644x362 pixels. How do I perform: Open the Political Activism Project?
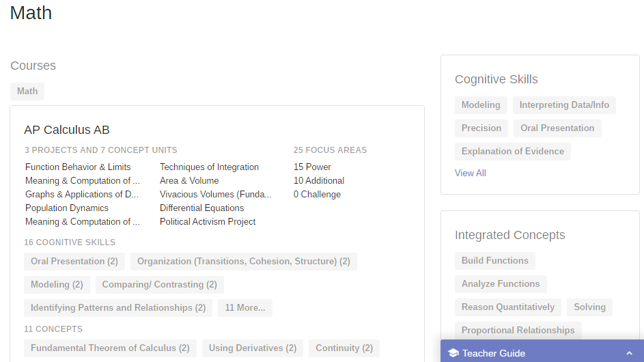pyautogui.click(x=208, y=222)
